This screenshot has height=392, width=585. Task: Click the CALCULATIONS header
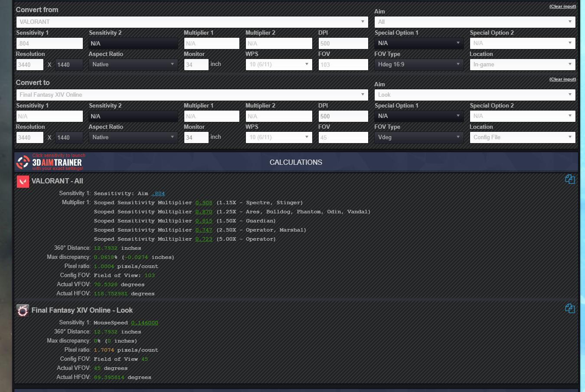coord(296,162)
